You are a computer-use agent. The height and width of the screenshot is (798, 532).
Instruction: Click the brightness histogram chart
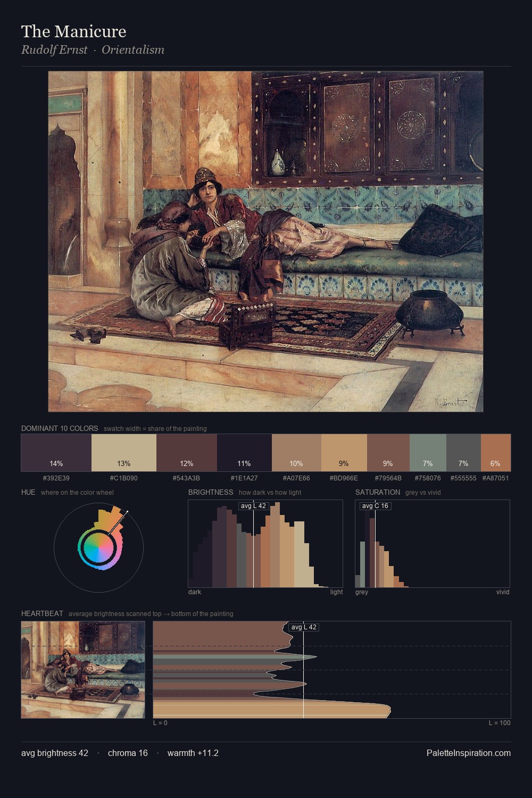(x=265, y=544)
